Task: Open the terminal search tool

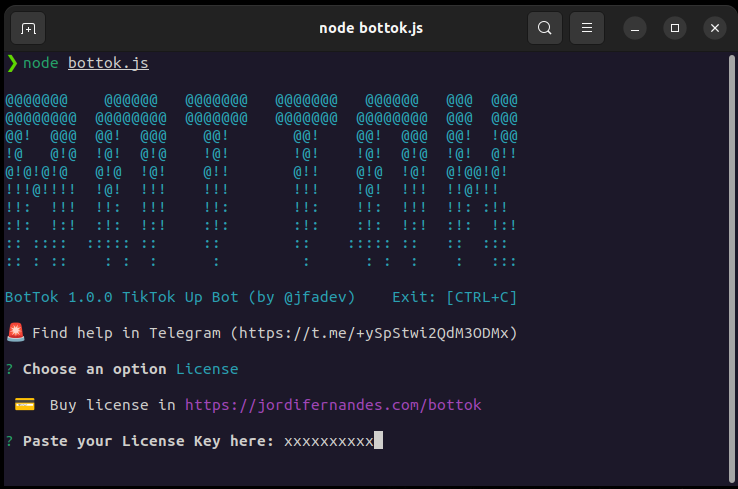Action: click(x=545, y=28)
